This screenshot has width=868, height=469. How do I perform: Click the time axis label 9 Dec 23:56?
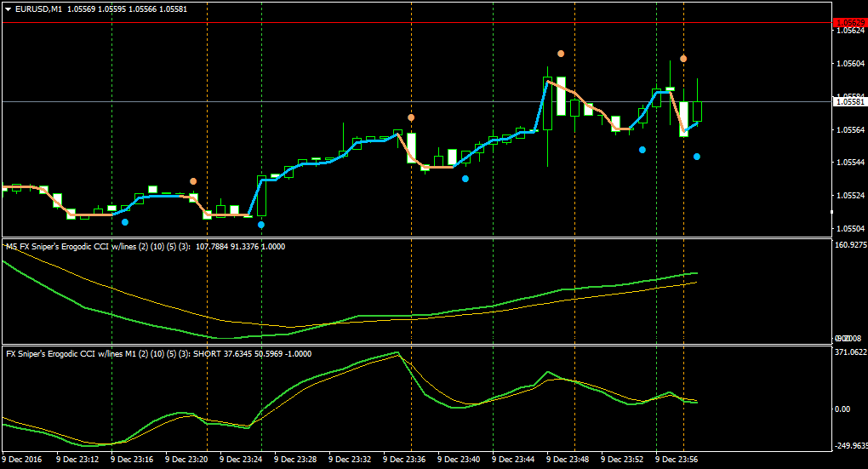click(677, 459)
